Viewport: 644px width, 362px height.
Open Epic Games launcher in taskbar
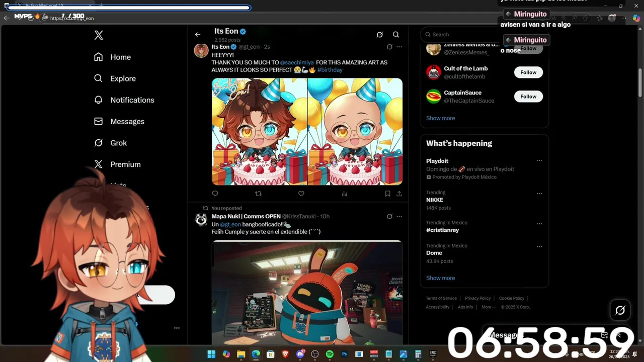click(433, 354)
